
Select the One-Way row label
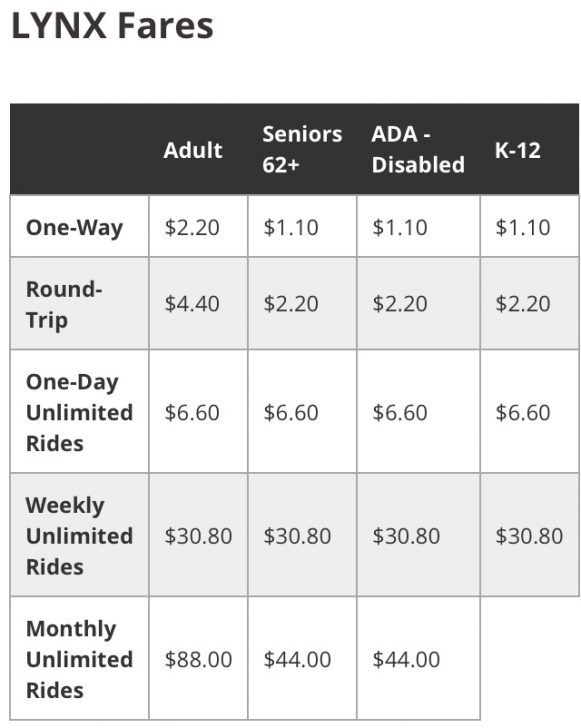(x=74, y=228)
